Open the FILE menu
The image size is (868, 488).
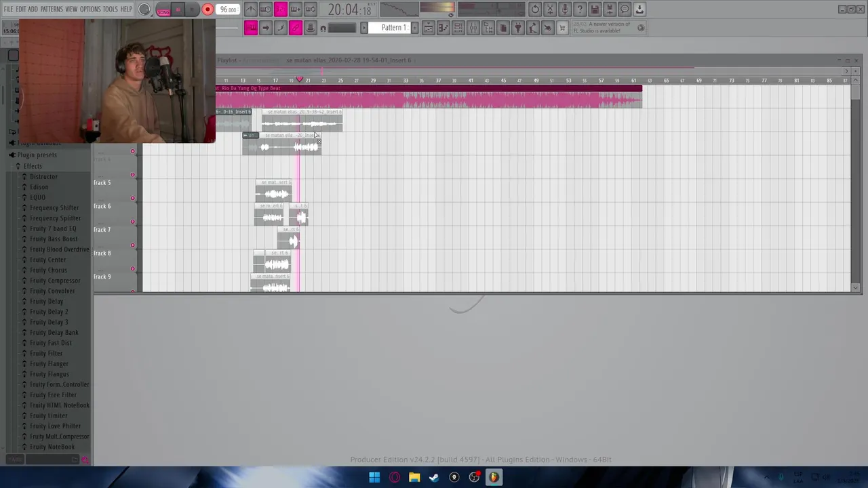(x=8, y=9)
